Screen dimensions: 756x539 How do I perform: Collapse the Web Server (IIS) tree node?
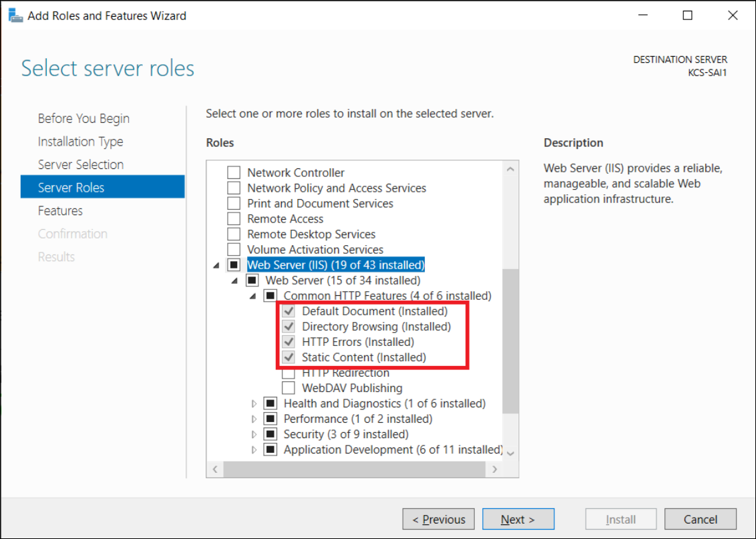click(x=216, y=265)
